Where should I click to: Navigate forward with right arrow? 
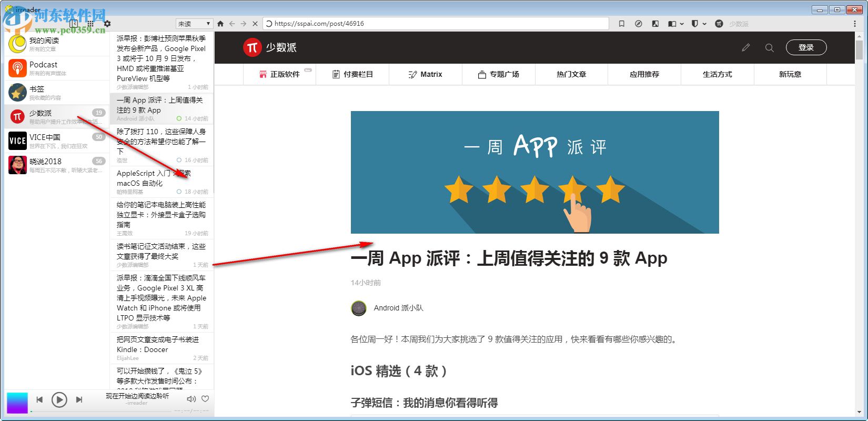(x=243, y=24)
